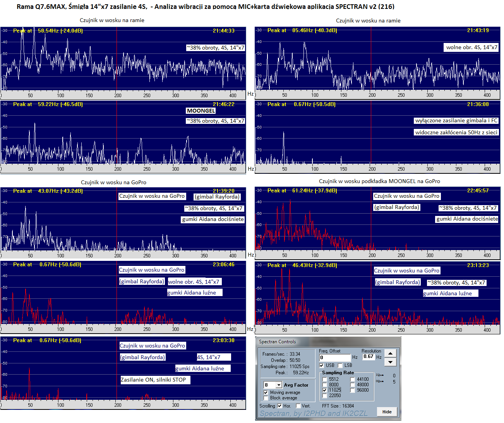Click the resolution decrease down arrow
The height and width of the screenshot is (423, 504).
(390, 362)
